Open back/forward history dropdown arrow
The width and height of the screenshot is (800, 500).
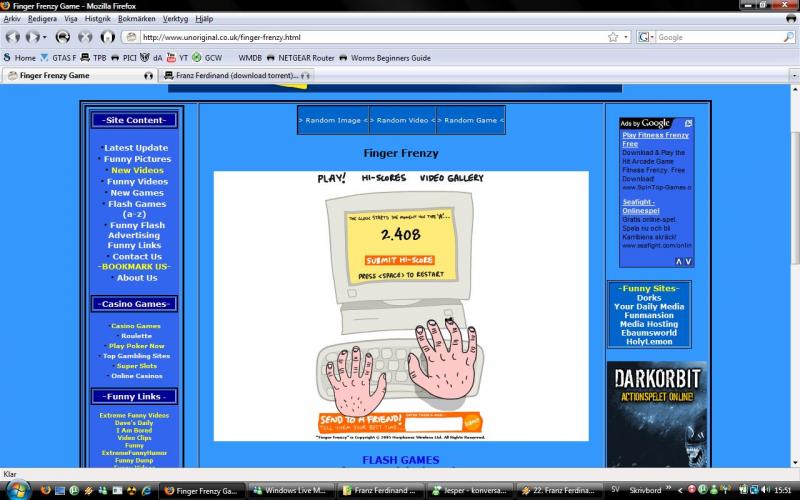[x=44, y=37]
